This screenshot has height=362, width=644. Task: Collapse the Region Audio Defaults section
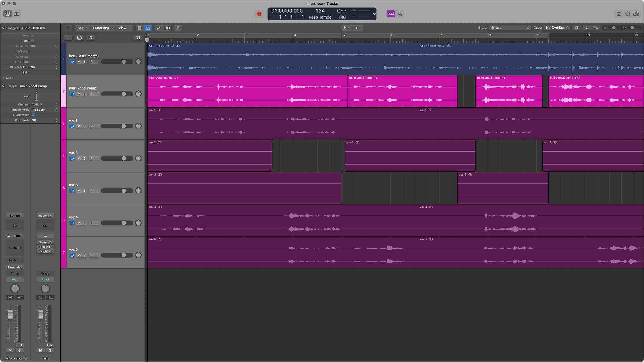pyautogui.click(x=4, y=28)
